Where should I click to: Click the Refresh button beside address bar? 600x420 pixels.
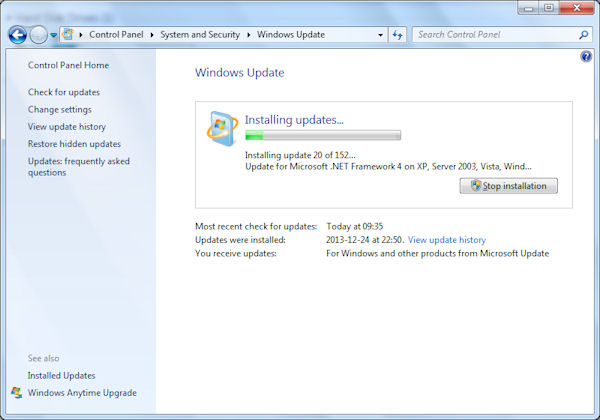(398, 35)
